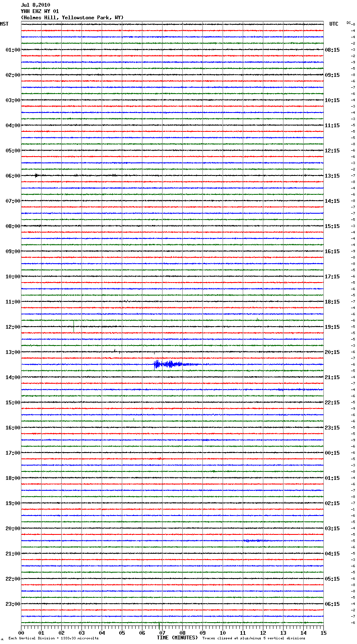The width and height of the screenshot is (357, 644).
Task: Select the '04:00' MST hour label
Action: pos(13,126)
